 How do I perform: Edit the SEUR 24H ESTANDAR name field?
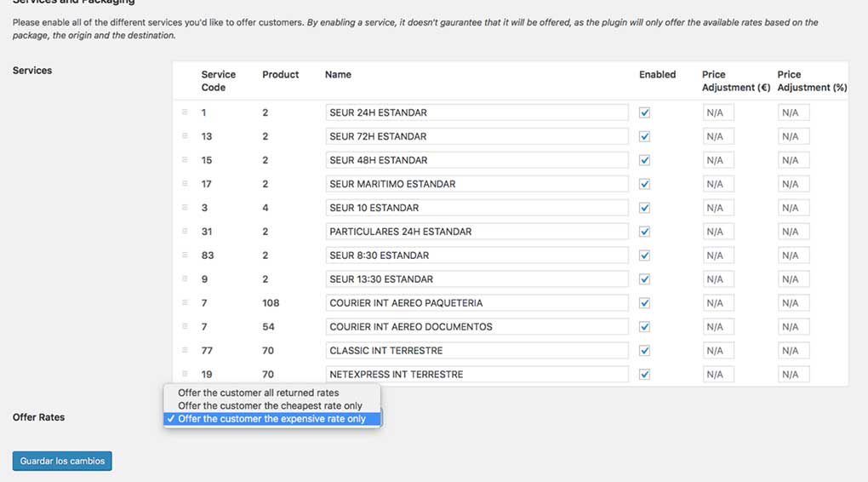click(x=477, y=112)
